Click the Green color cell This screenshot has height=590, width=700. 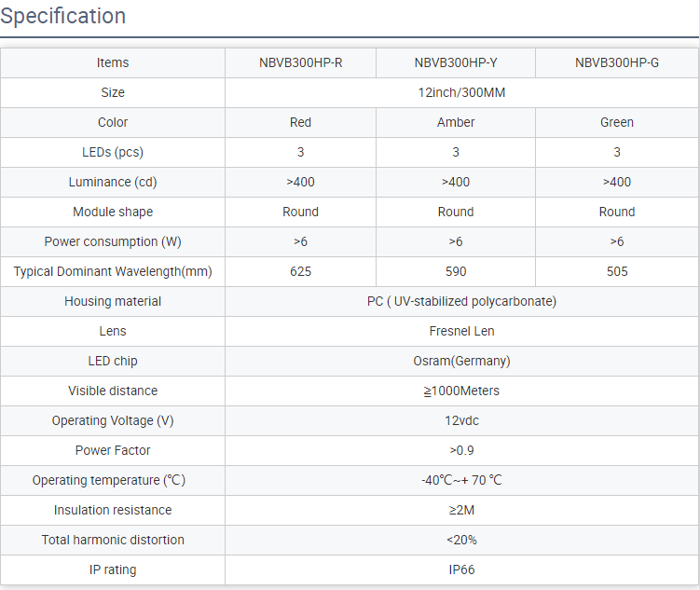pos(617,122)
